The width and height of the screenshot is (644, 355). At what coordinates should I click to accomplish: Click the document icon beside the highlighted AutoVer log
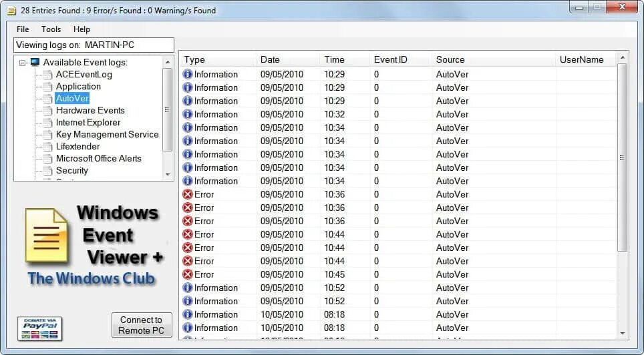[x=48, y=99]
